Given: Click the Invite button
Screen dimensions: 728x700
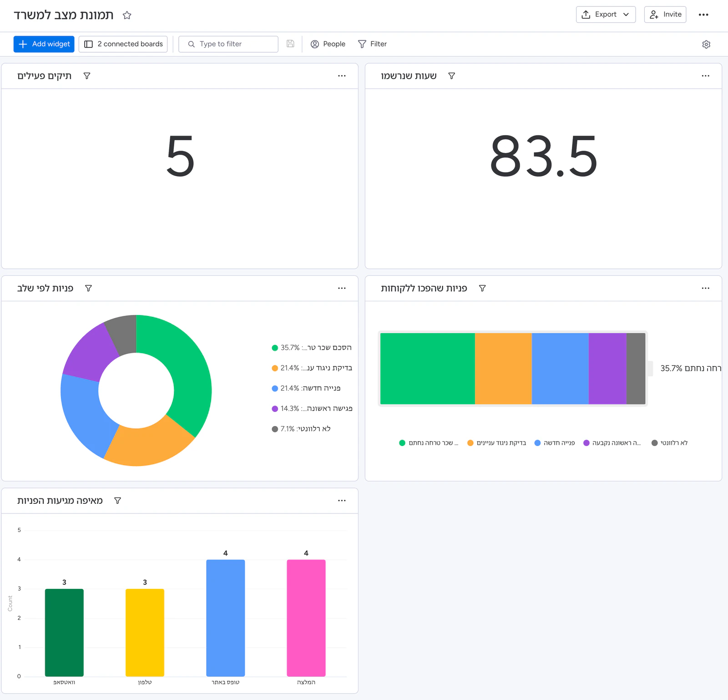Looking at the screenshot, I should [665, 15].
